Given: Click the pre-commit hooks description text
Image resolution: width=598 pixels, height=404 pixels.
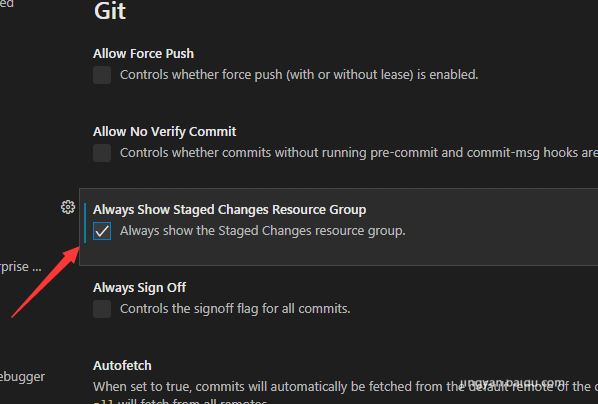Looking at the screenshot, I should tap(359, 153).
